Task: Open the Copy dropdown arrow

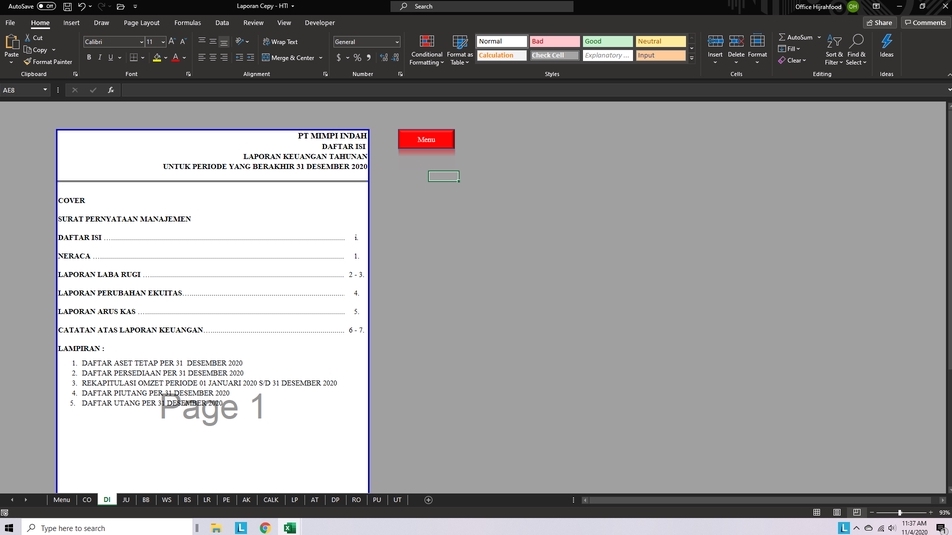Action: tap(53, 50)
